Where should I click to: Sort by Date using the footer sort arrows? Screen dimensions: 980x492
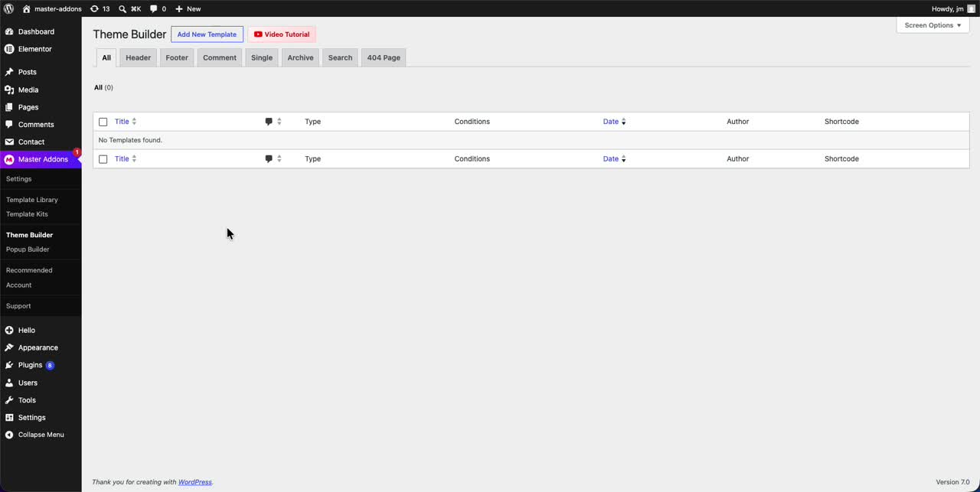point(624,159)
